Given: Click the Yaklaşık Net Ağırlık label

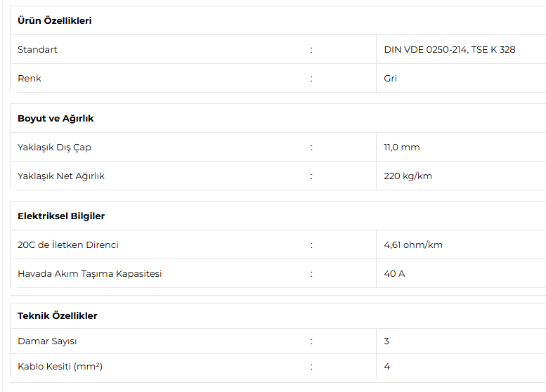Looking at the screenshot, I should pyautogui.click(x=61, y=176).
